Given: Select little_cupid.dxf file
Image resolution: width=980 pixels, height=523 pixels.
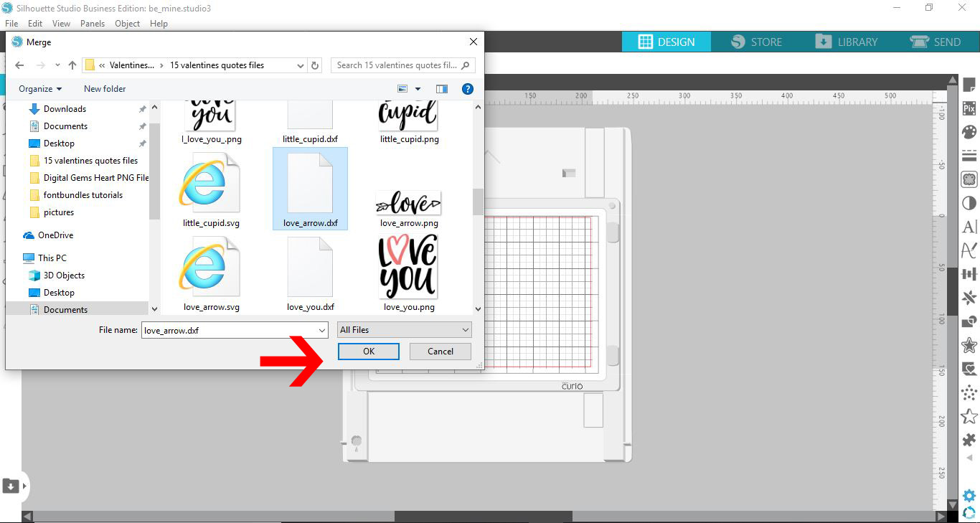Looking at the screenshot, I should click(311, 121).
